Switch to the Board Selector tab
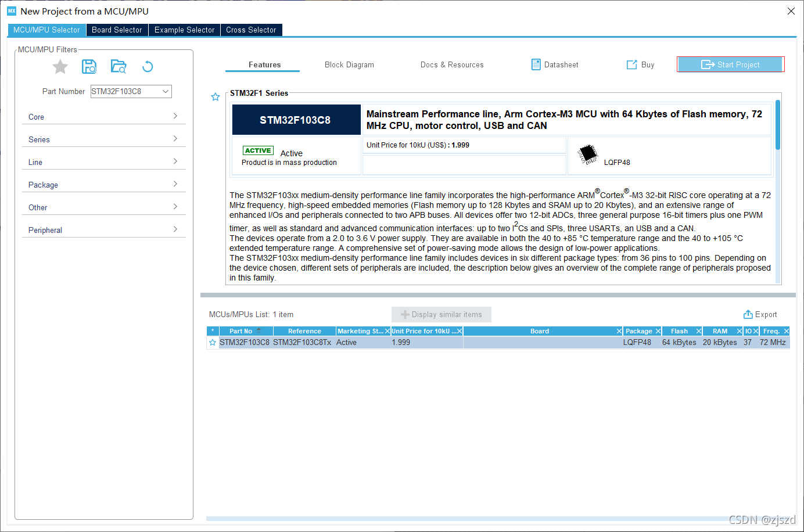 click(117, 30)
